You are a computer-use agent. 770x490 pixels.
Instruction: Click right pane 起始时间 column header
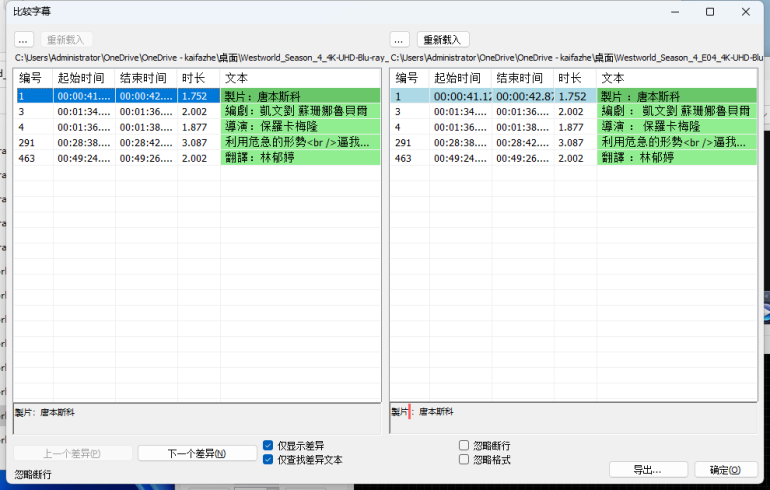pyautogui.click(x=461, y=78)
